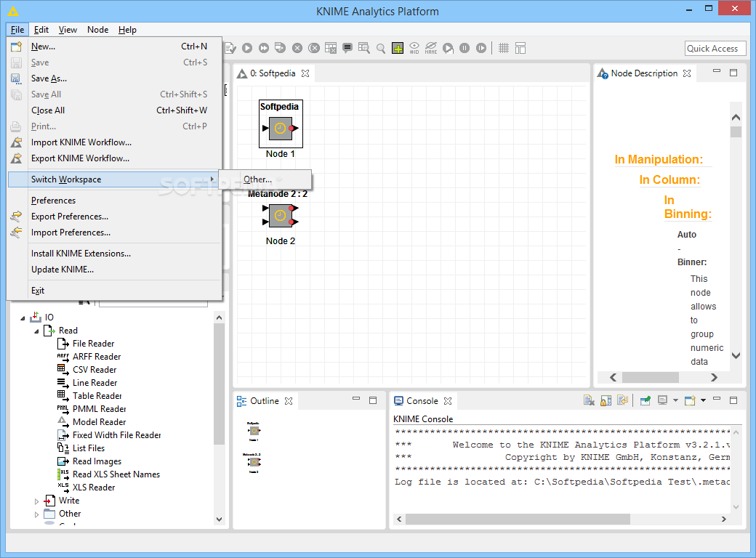The image size is (756, 558).
Task: Open the Open Console dropdown arrow
Action: pos(703,400)
